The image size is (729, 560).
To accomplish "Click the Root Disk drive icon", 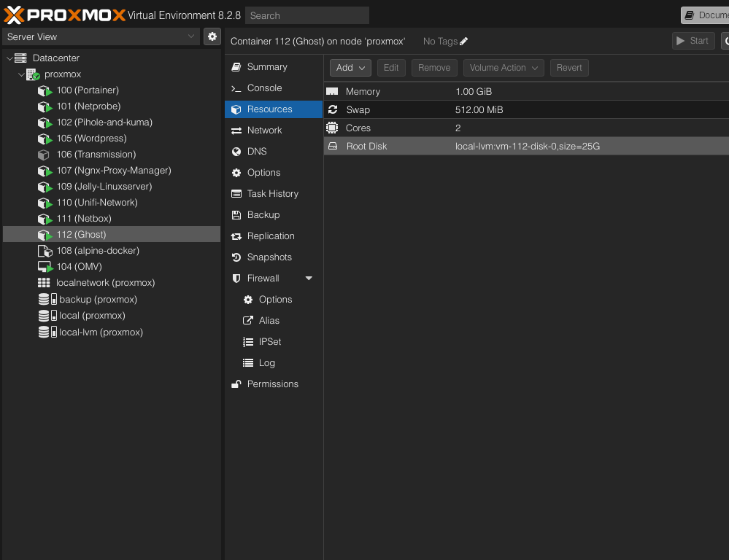I will [x=333, y=147].
